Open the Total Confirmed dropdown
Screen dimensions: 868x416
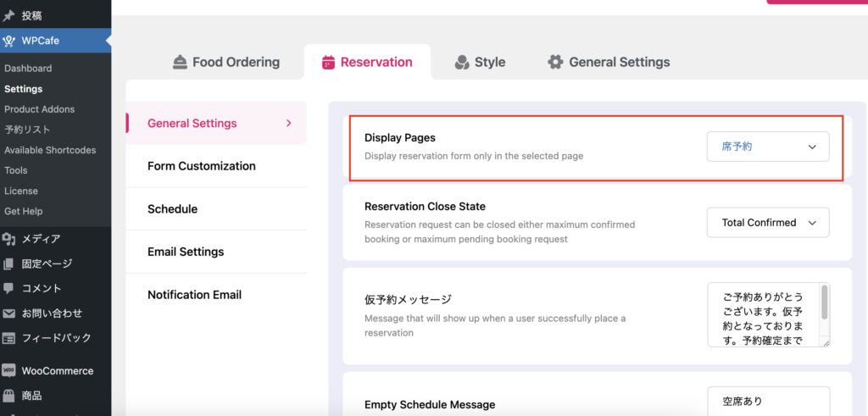tap(768, 223)
